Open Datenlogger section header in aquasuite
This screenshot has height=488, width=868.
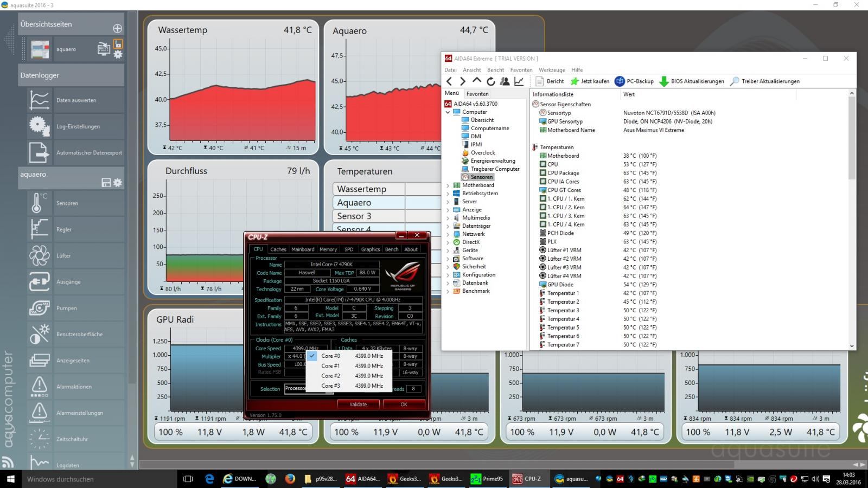pyautogui.click(x=71, y=75)
